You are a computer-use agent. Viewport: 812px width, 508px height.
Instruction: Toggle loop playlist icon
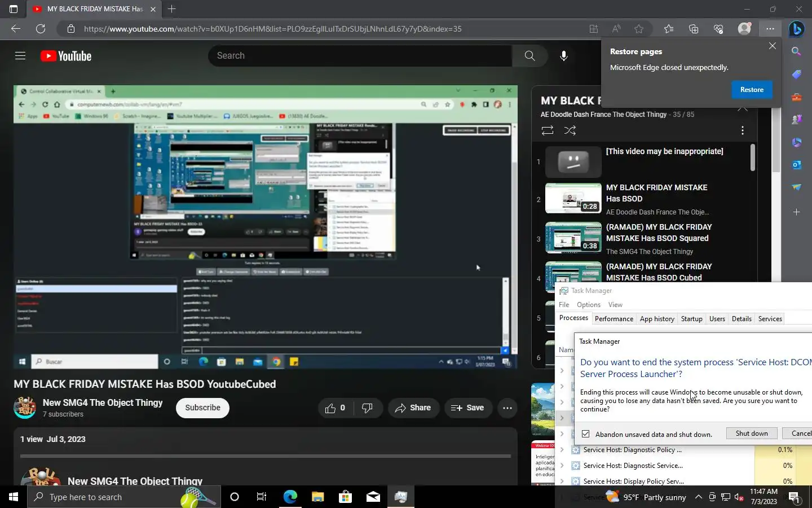547,130
